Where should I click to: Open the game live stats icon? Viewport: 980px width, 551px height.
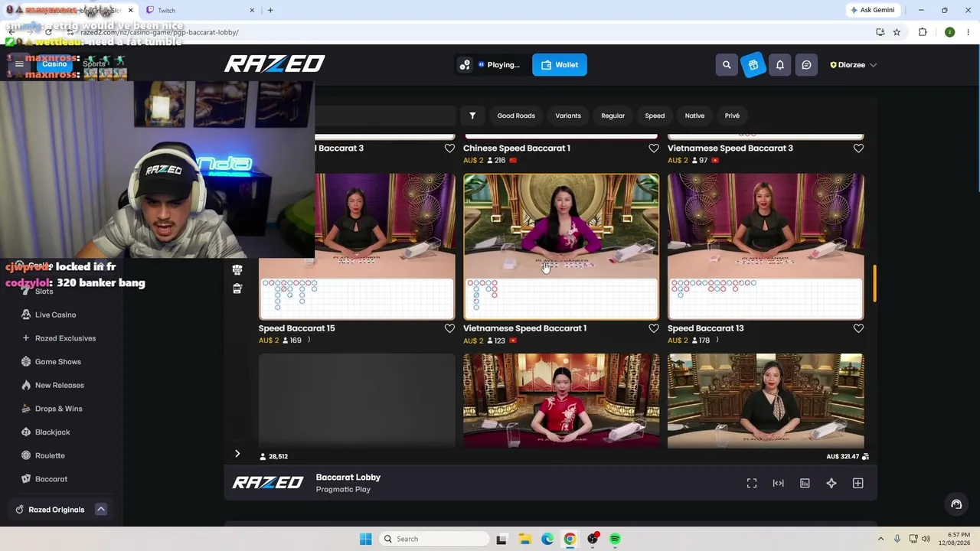[805, 483]
